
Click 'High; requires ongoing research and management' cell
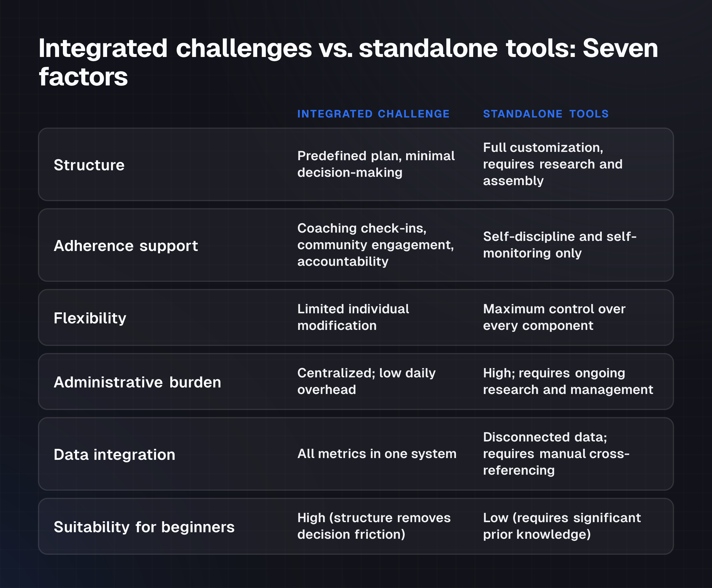click(568, 382)
